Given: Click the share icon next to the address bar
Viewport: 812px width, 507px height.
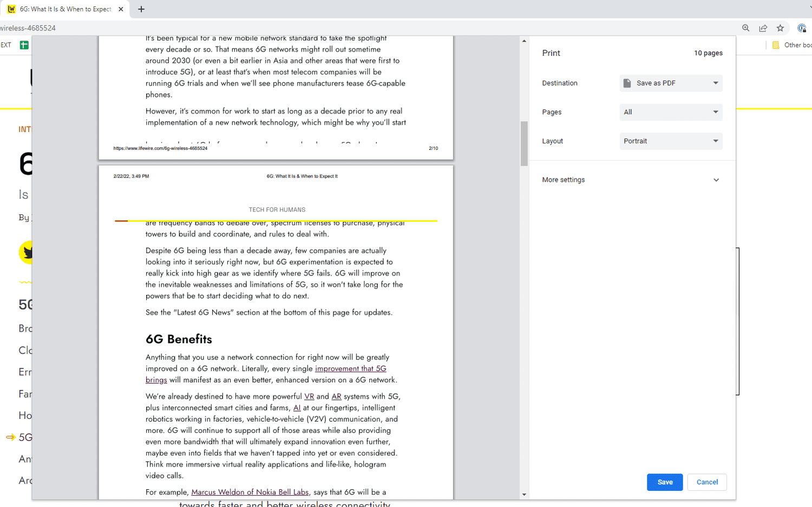Looking at the screenshot, I should pyautogui.click(x=763, y=28).
